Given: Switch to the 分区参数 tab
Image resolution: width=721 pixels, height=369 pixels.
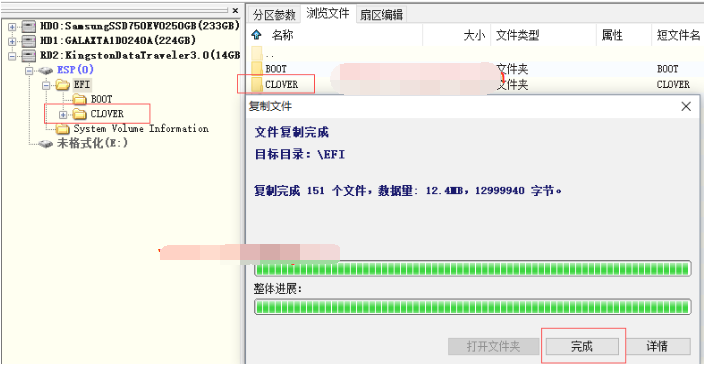Looking at the screenshot, I should [274, 15].
